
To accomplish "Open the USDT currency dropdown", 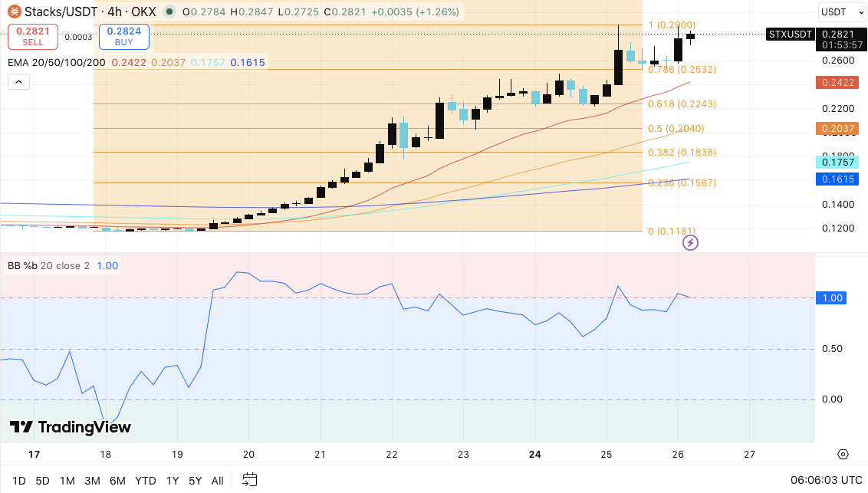I will (x=841, y=12).
